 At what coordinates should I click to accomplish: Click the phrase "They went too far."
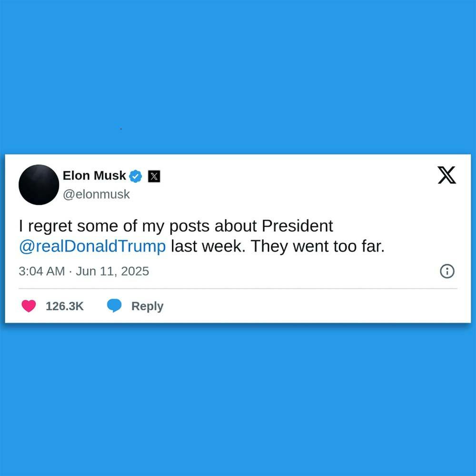(x=317, y=246)
